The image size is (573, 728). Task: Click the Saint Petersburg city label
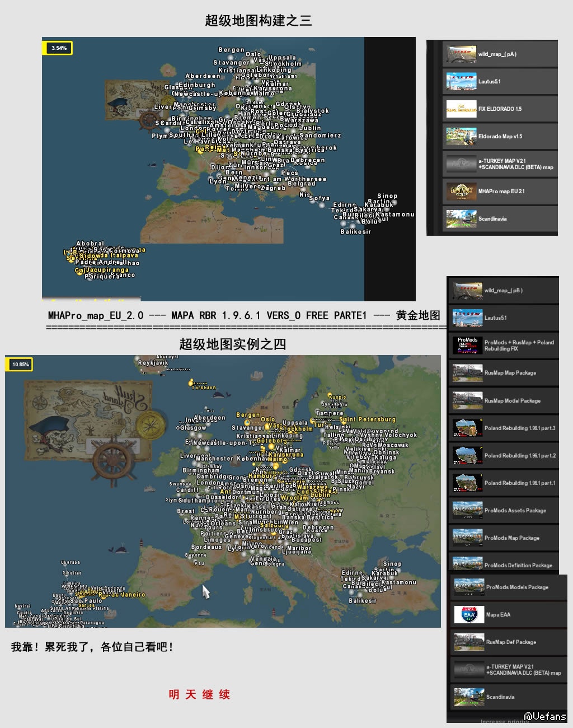pos(367,419)
